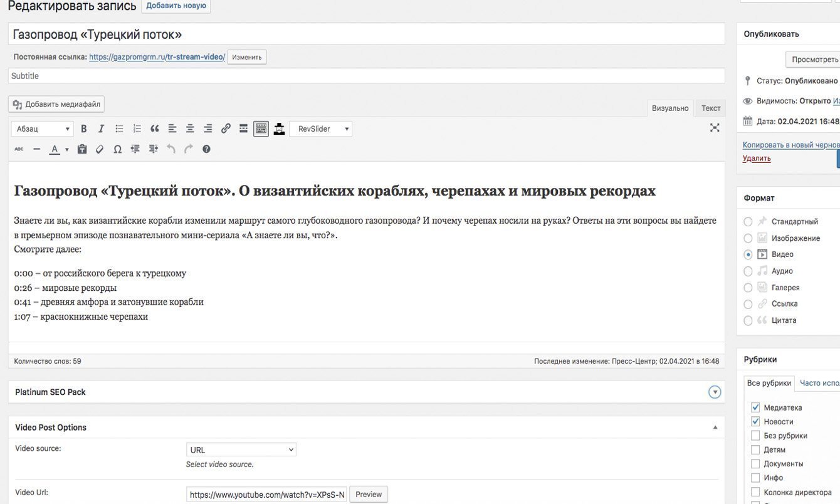Toggle paste as text
Viewport: 840px width, 504px height.
click(82, 149)
